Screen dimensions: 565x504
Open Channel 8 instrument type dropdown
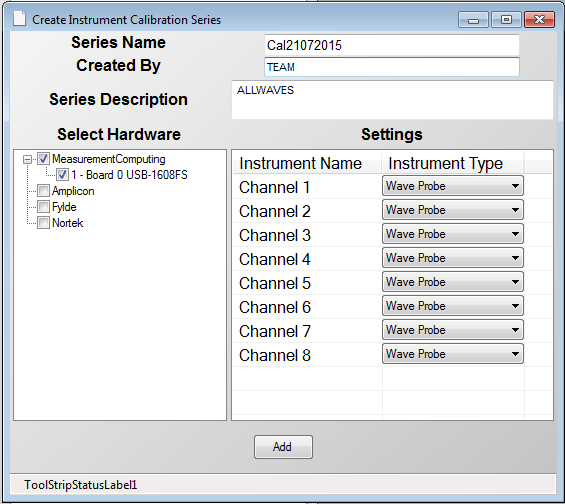[453, 354]
